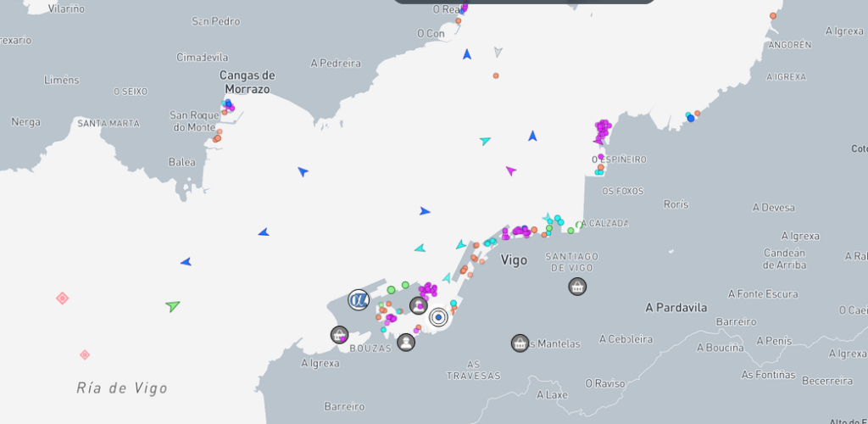Image resolution: width=868 pixels, height=424 pixels.
Task: Click the Limens place label
Action: click(61, 80)
